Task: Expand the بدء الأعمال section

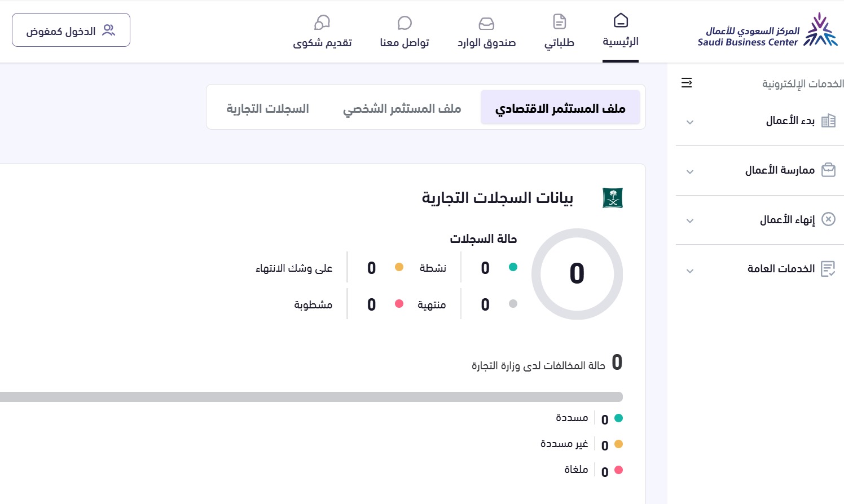Action: [x=690, y=122]
